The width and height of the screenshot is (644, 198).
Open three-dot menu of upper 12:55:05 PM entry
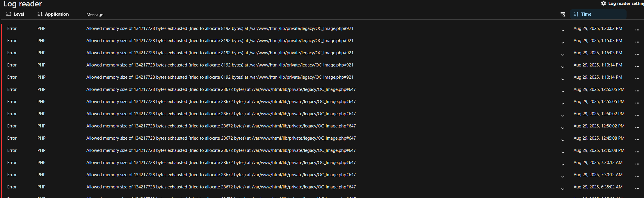[637, 91]
